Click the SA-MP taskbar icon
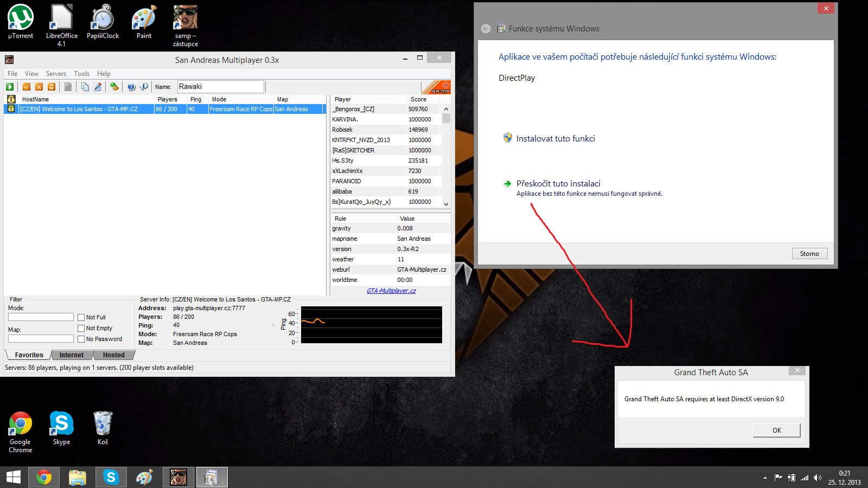 tap(178, 477)
